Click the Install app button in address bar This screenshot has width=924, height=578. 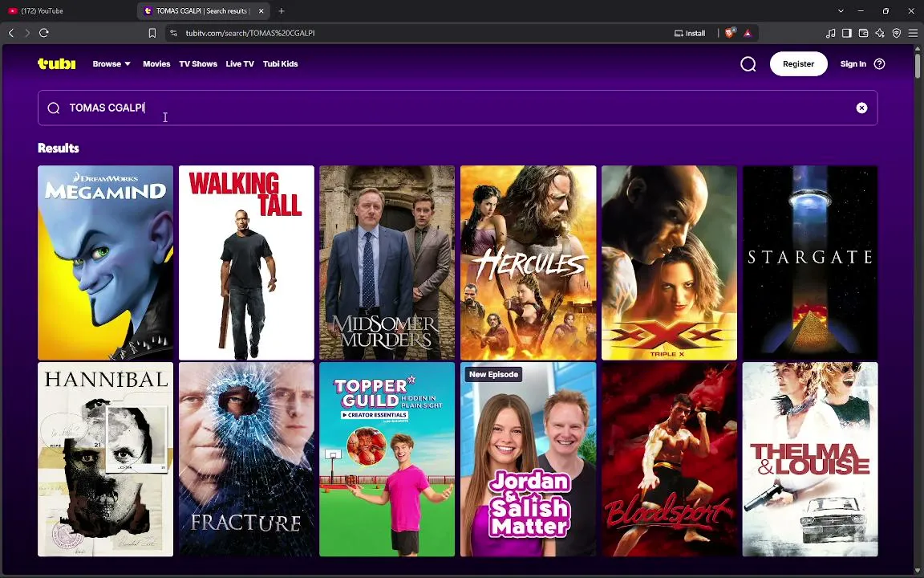point(690,33)
